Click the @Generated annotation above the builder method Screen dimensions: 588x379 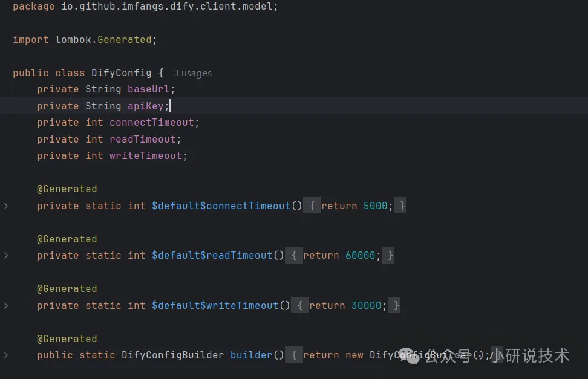[67, 339]
